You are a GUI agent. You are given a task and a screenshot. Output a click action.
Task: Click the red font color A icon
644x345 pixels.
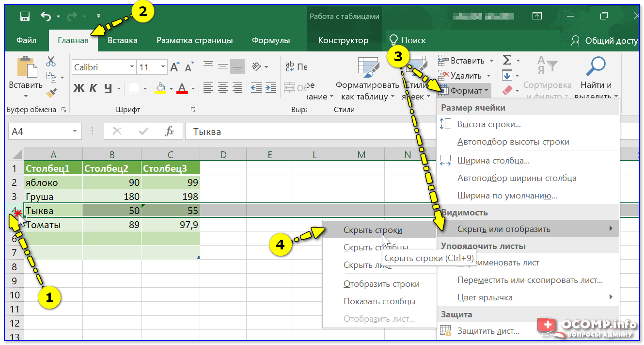182,88
